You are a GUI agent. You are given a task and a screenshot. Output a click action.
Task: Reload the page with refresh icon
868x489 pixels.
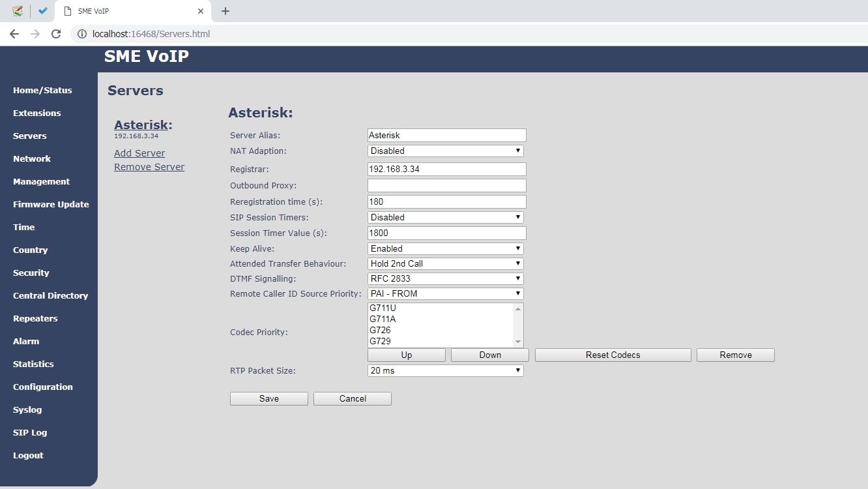tap(56, 34)
